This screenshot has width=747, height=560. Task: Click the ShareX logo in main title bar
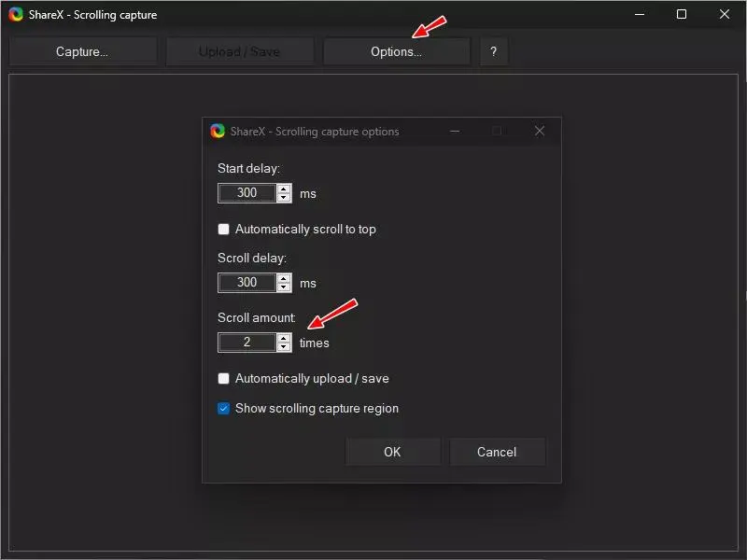(x=16, y=14)
